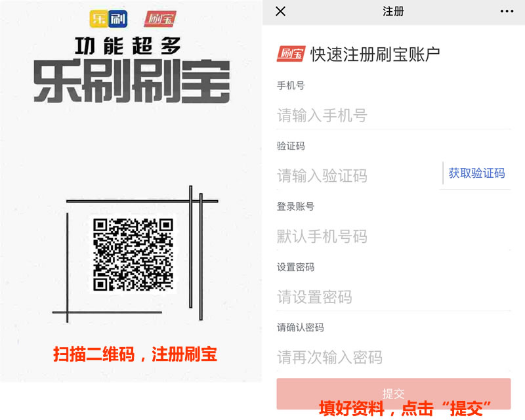525x420 pixels.
Task: Focus the 请输入手机号 phone field
Action: pyautogui.click(x=394, y=115)
